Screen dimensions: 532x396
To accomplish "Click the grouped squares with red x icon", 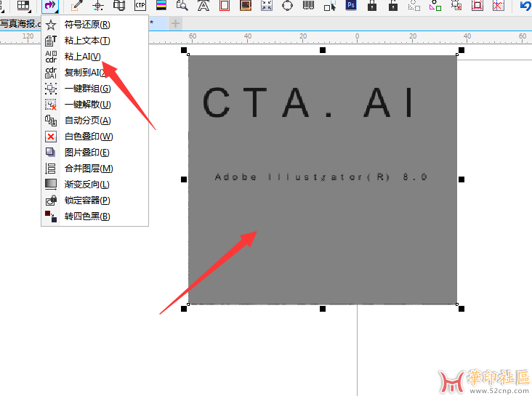I will [456, 5].
